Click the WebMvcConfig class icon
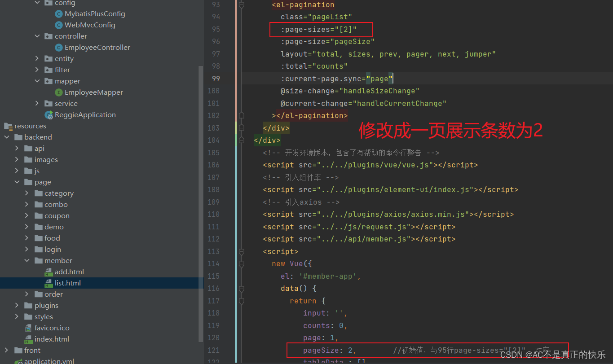 [58, 25]
